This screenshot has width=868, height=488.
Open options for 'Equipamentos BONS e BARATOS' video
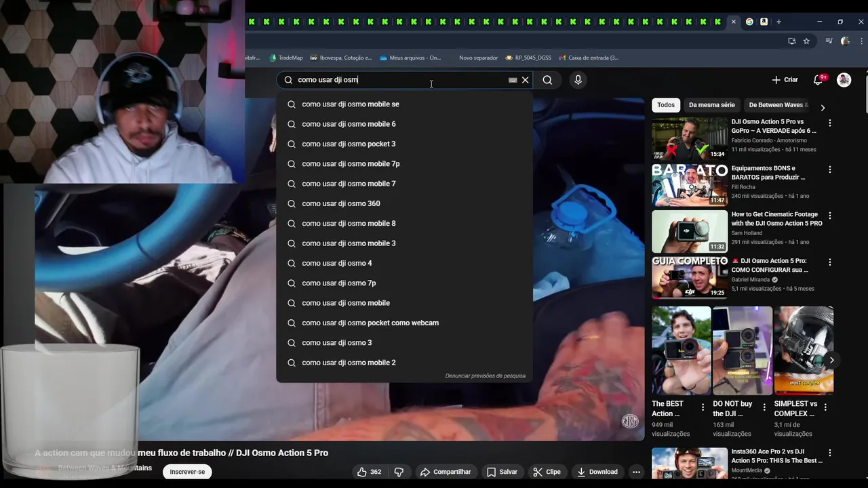click(x=829, y=169)
